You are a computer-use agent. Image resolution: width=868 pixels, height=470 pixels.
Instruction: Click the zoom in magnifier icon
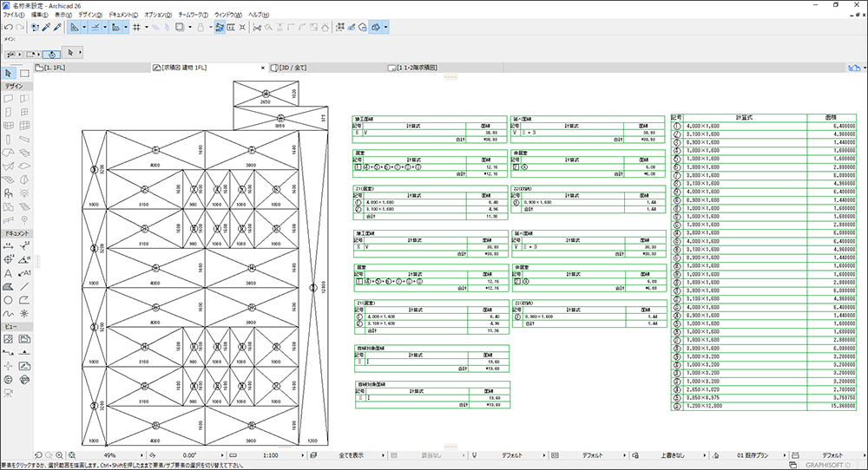pos(60,455)
